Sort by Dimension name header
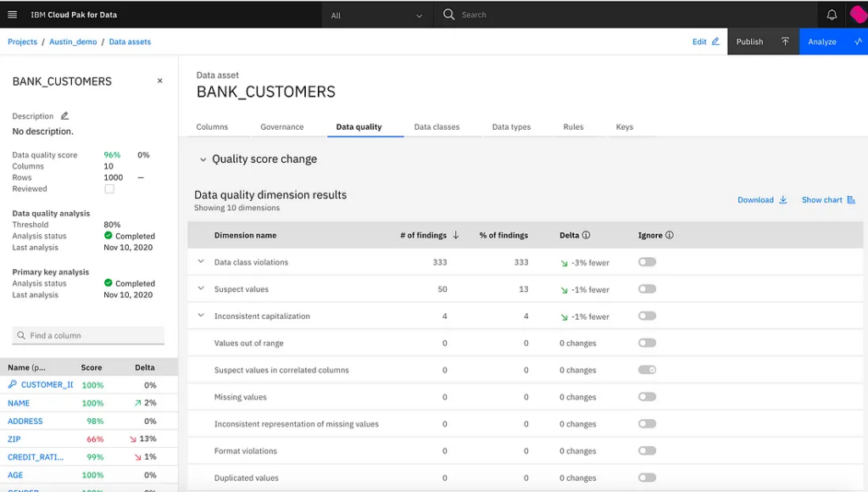868x492 pixels. (245, 235)
